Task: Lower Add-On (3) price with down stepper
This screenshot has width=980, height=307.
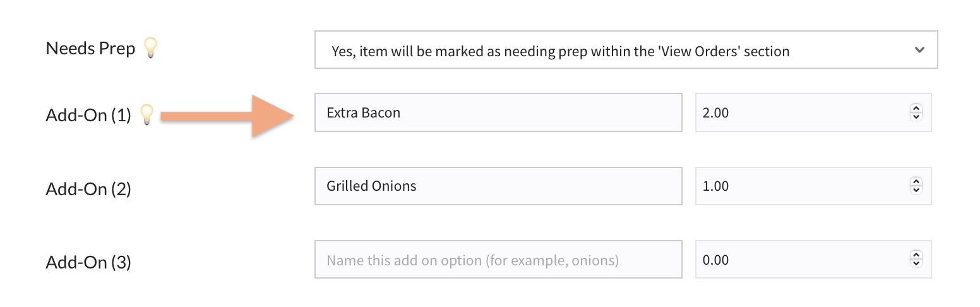Action: [x=916, y=263]
